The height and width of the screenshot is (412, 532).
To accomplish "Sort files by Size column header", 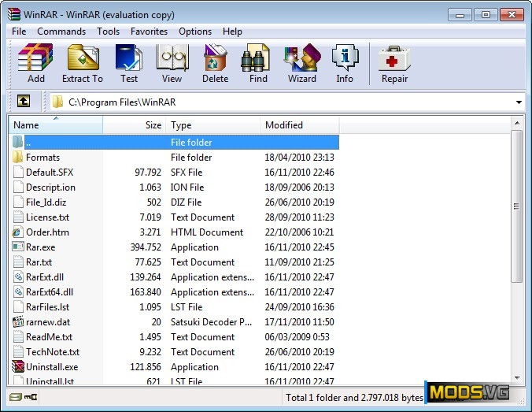I will [x=134, y=125].
